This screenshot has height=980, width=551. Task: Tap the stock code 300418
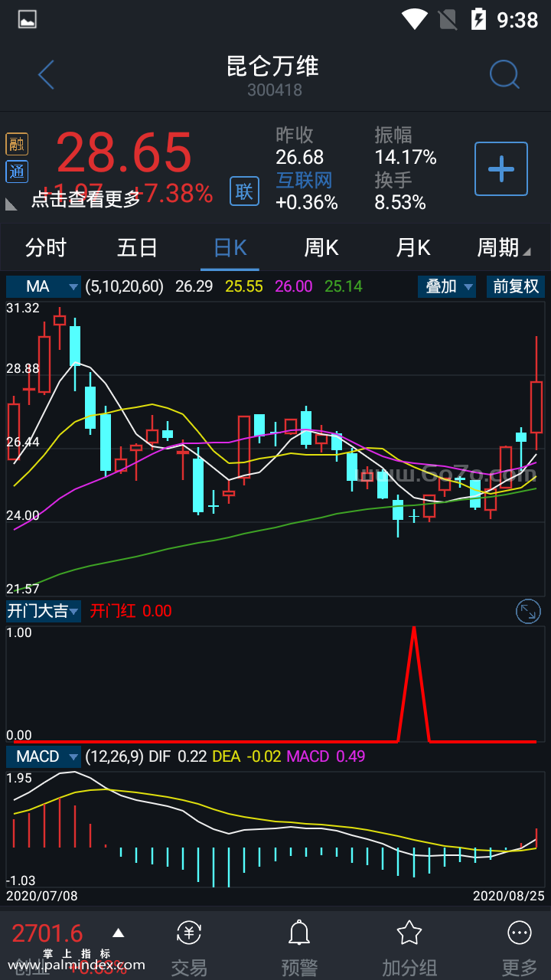pos(275,90)
